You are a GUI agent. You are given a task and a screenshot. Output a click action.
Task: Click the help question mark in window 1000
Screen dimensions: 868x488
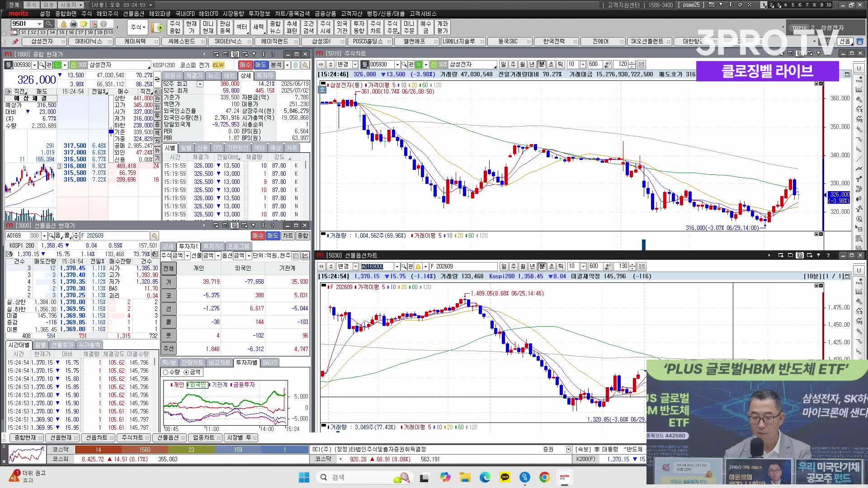click(x=273, y=54)
